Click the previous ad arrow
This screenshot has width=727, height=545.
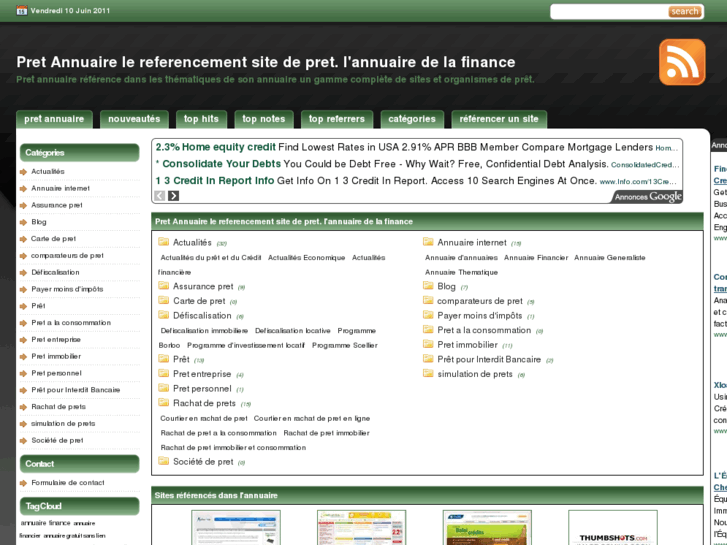159,196
